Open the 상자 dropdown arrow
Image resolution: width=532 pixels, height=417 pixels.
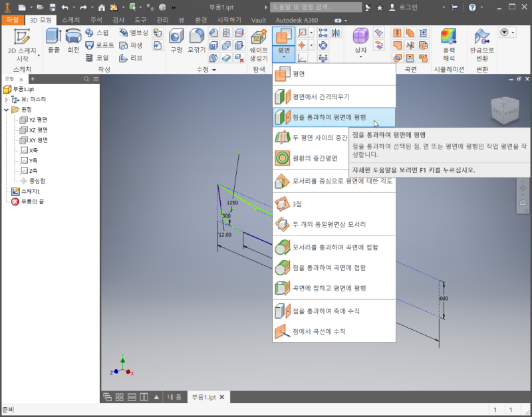tap(360, 57)
